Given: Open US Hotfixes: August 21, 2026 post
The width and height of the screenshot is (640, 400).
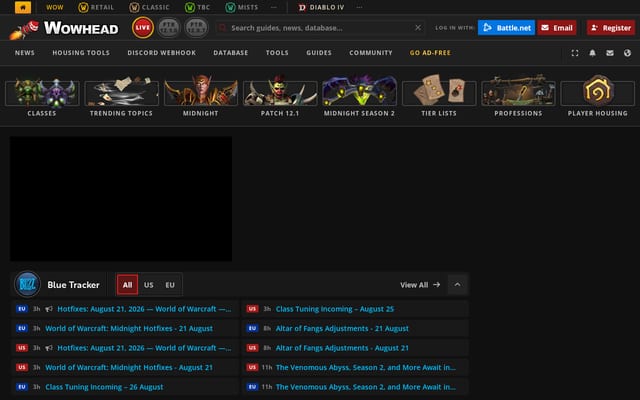Looking at the screenshot, I should point(144,348).
